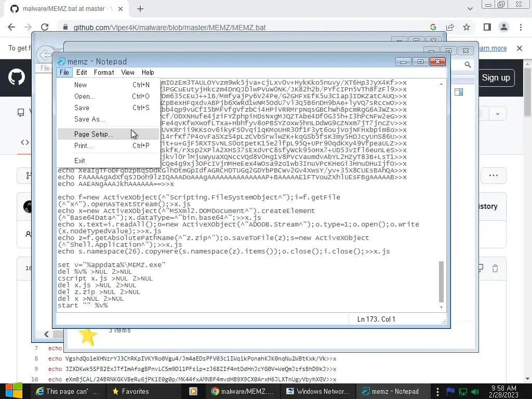Open the View menu in Notepad
The width and height of the screenshot is (532, 399).
tap(128, 72)
